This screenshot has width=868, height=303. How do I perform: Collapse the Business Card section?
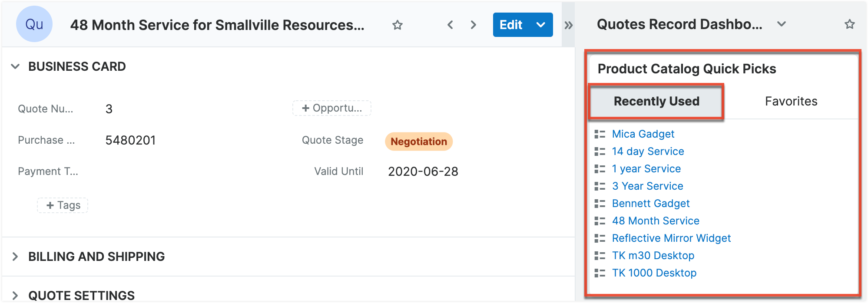[x=15, y=66]
